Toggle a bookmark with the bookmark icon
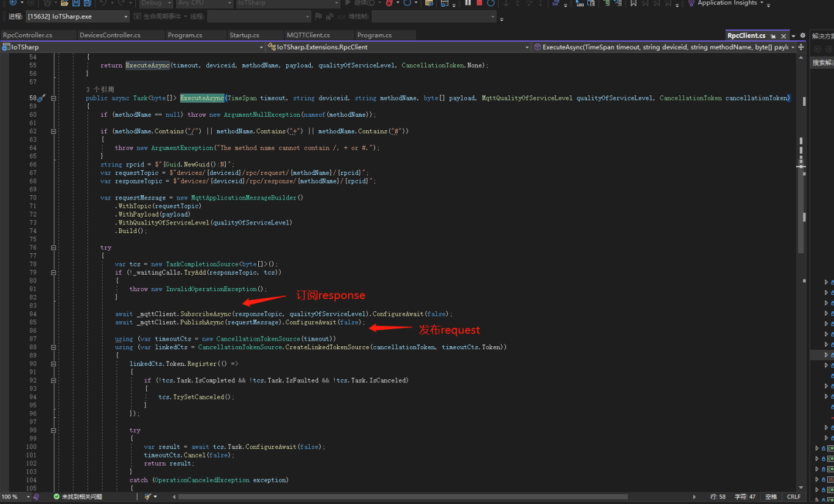The height and width of the screenshot is (504, 834). pyautogui.click(x=633, y=4)
